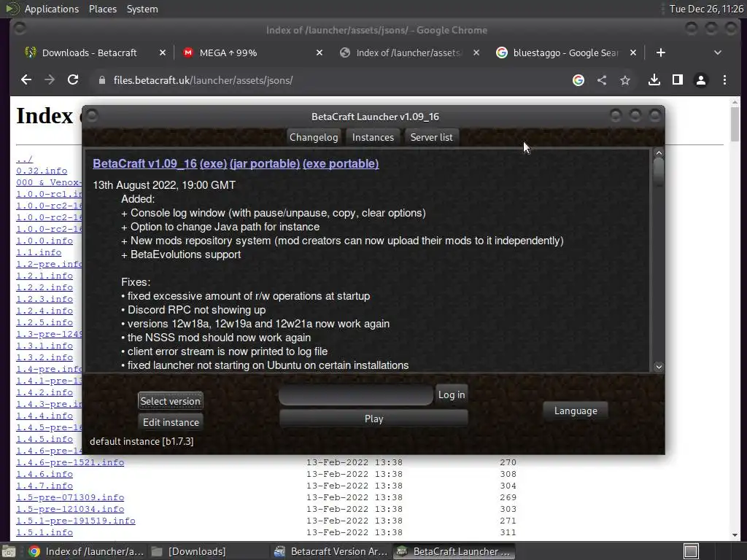The image size is (747, 560).
Task: Click Chrome window menu button at top left
Action: (x=20, y=29)
